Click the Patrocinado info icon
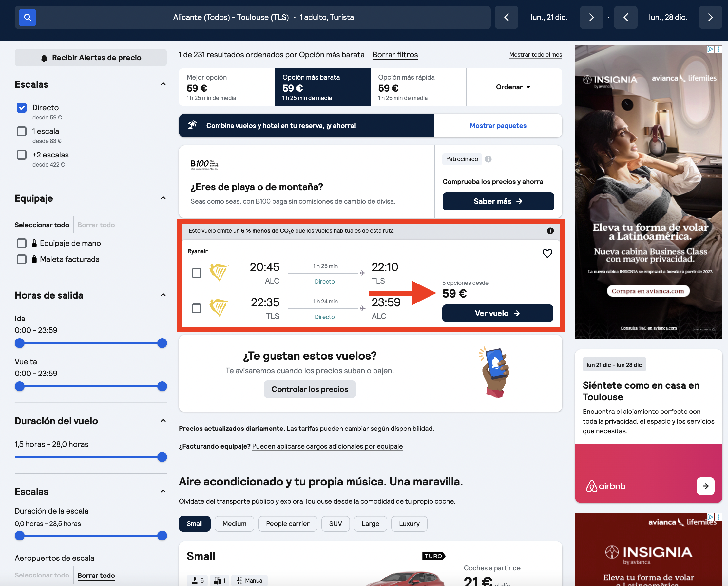Viewport: 728px width, 586px height. point(488,159)
